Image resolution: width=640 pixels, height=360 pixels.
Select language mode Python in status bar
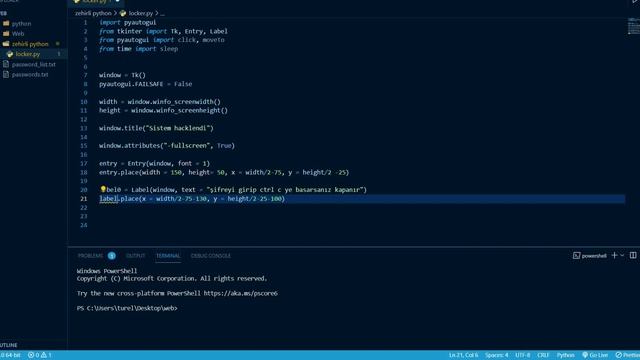tap(566, 355)
